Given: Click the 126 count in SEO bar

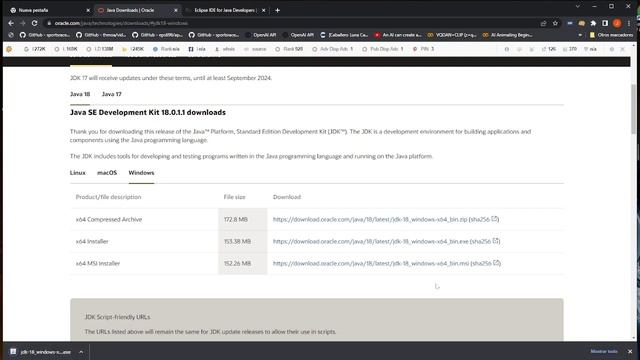Looking at the screenshot, I should point(549,49).
